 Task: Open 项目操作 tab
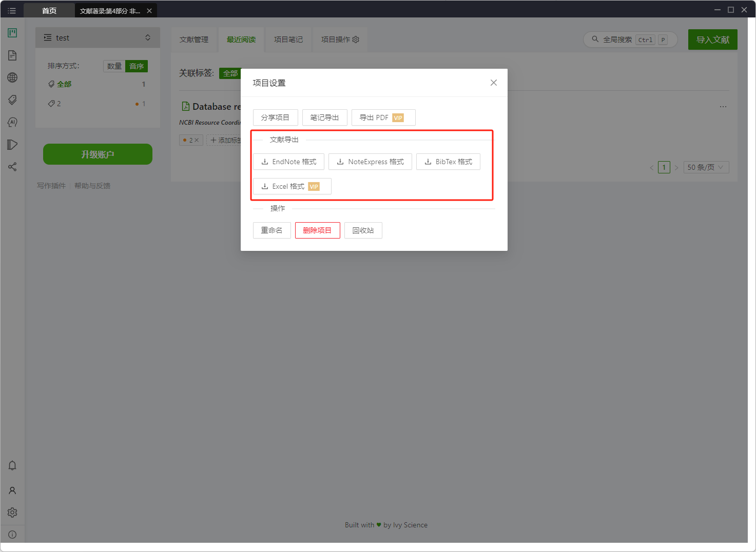pos(340,40)
